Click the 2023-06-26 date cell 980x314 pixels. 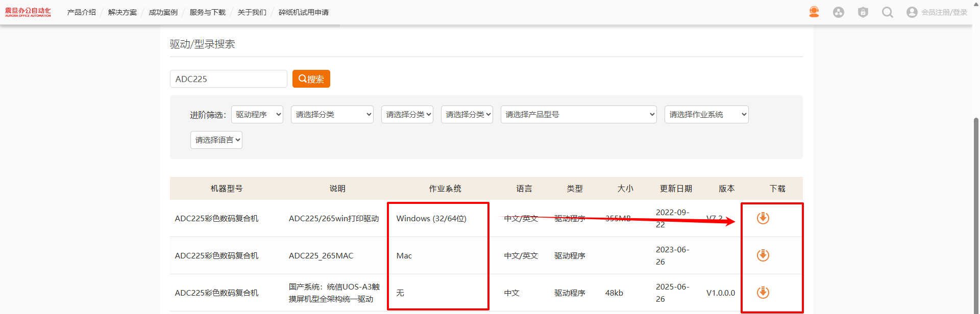672,256
